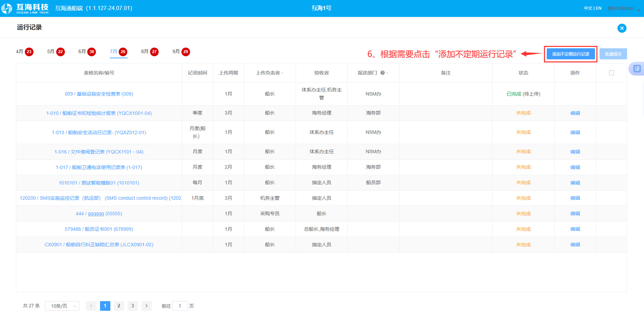Go to page 1
Image resolution: width=644 pixels, height=317 pixels.
pos(105,306)
